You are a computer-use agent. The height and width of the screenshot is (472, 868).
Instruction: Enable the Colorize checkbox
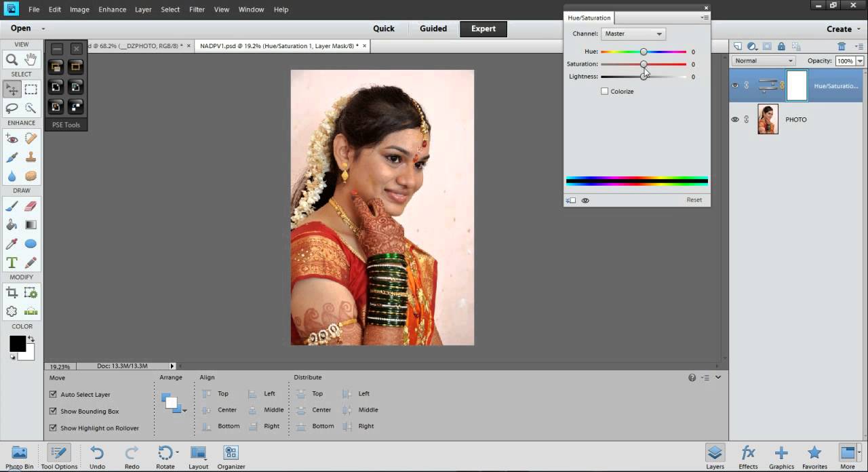coord(604,91)
